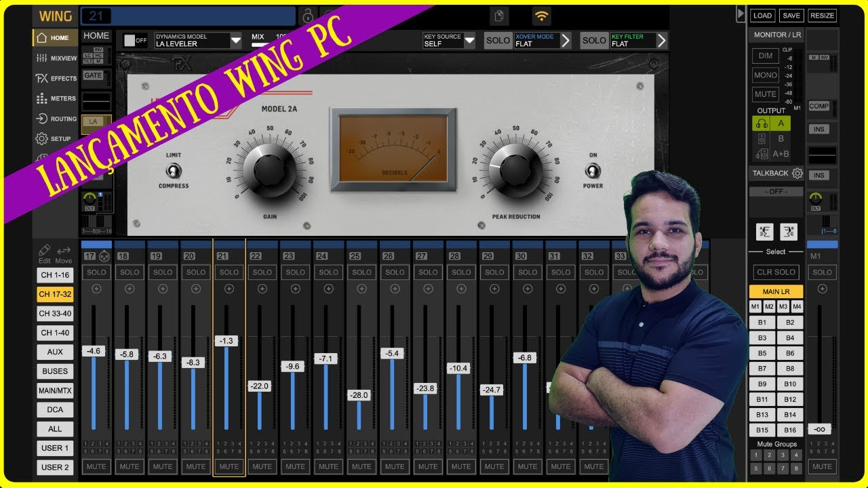Select the AUX layer
Image resolution: width=868 pixels, height=488 pixels.
click(55, 352)
